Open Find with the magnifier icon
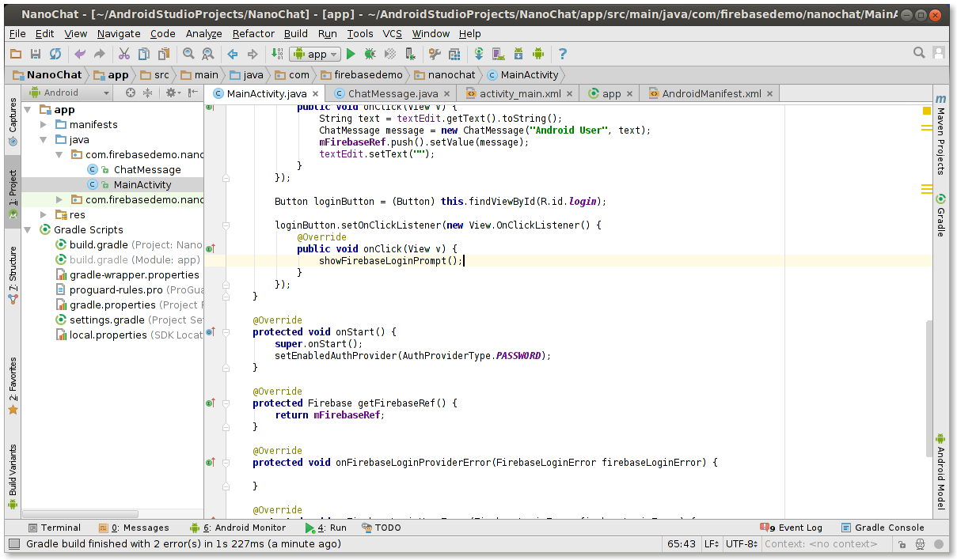Image resolution: width=957 pixels, height=560 pixels. [188, 54]
